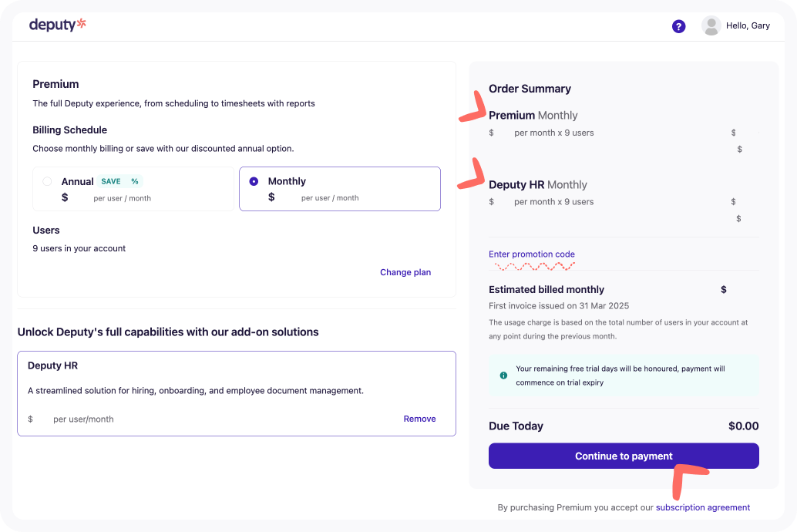Open the subscription agreement link
Image resolution: width=797 pixels, height=532 pixels.
point(702,507)
